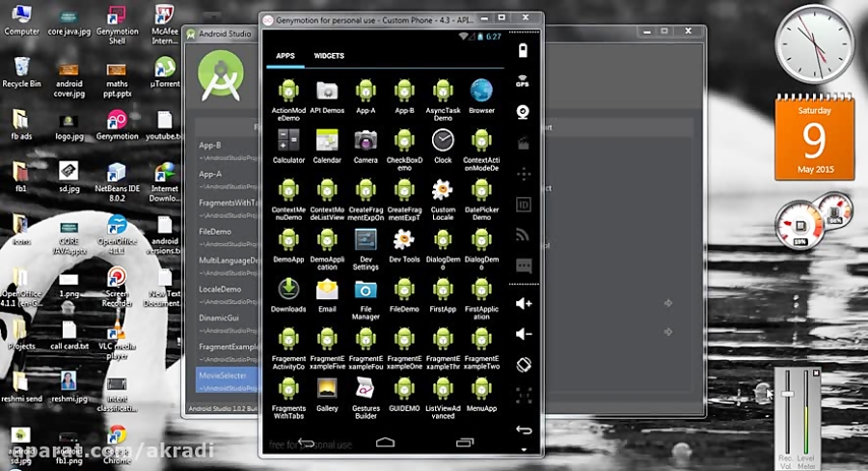The image size is (868, 471).
Task: Launch File Manager app
Action: click(366, 299)
